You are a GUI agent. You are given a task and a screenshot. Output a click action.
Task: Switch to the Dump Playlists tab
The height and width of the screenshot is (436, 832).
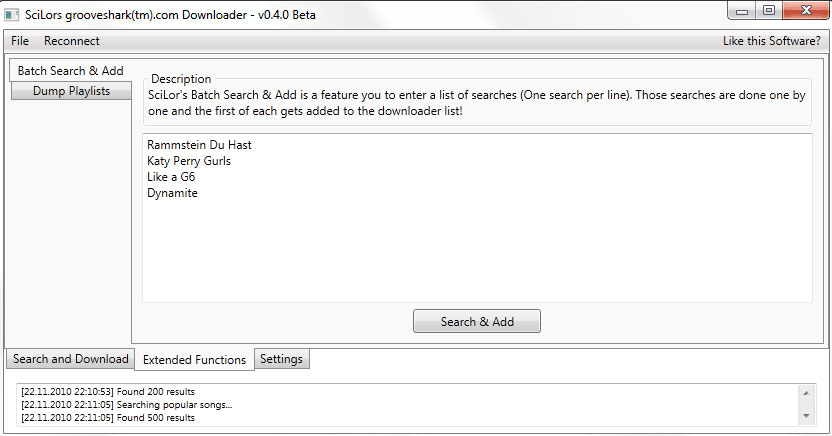71,91
